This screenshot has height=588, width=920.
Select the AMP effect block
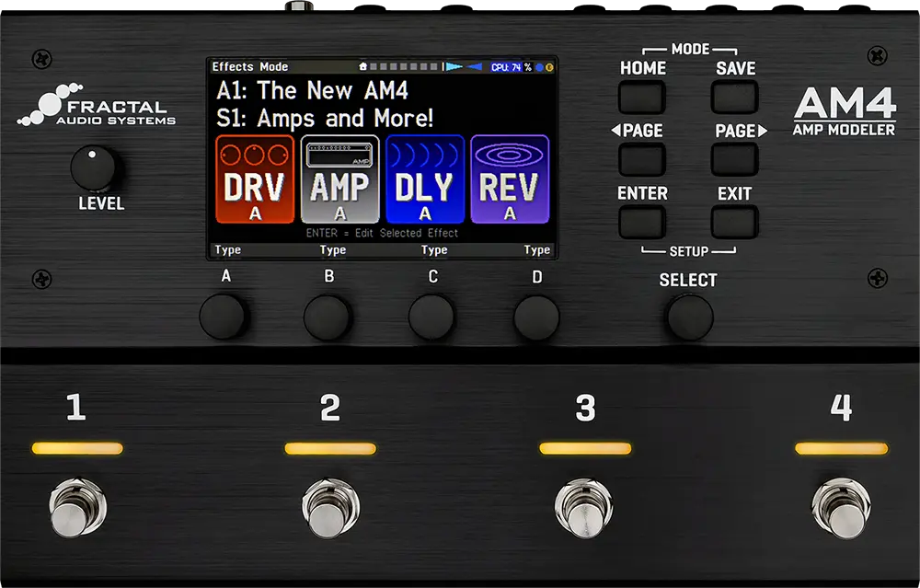point(340,179)
